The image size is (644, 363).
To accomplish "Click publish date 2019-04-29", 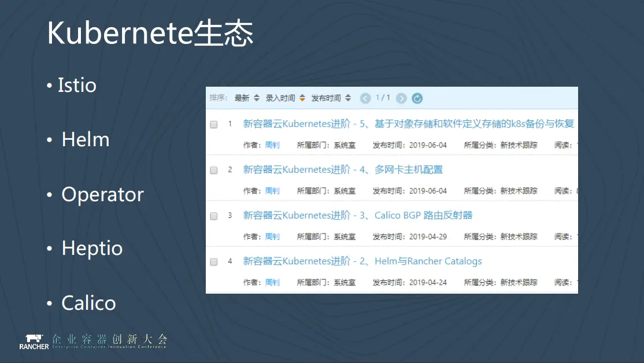I will point(428,236).
